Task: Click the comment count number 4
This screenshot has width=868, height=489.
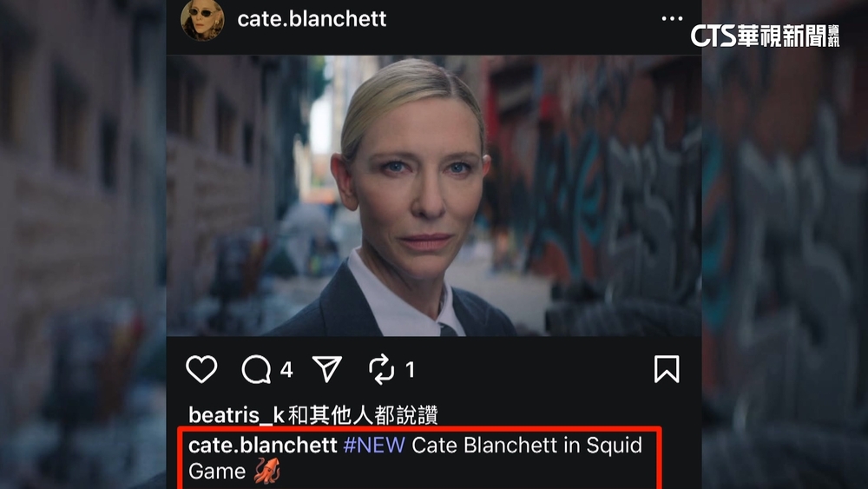Action: (286, 369)
